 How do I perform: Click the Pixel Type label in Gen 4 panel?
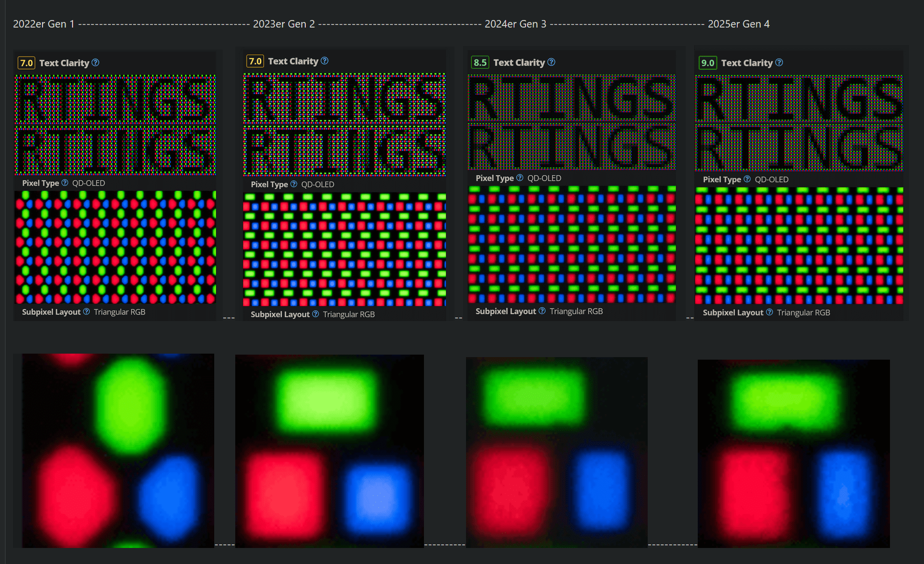tap(722, 180)
